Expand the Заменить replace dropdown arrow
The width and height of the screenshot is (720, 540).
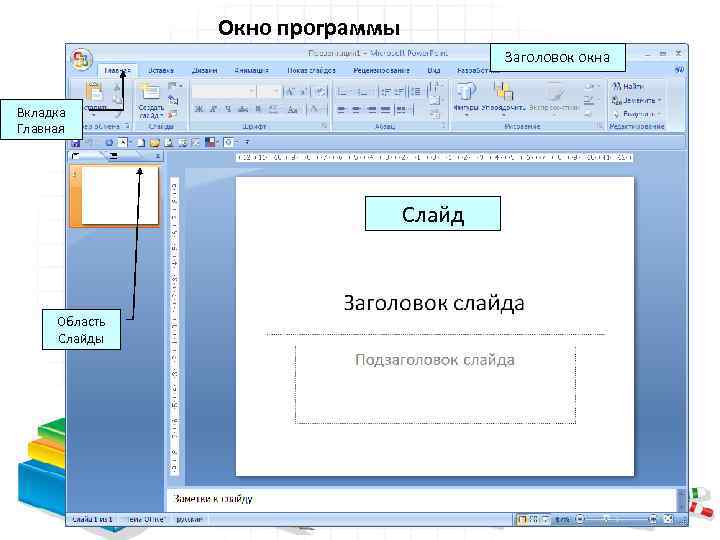[659, 100]
